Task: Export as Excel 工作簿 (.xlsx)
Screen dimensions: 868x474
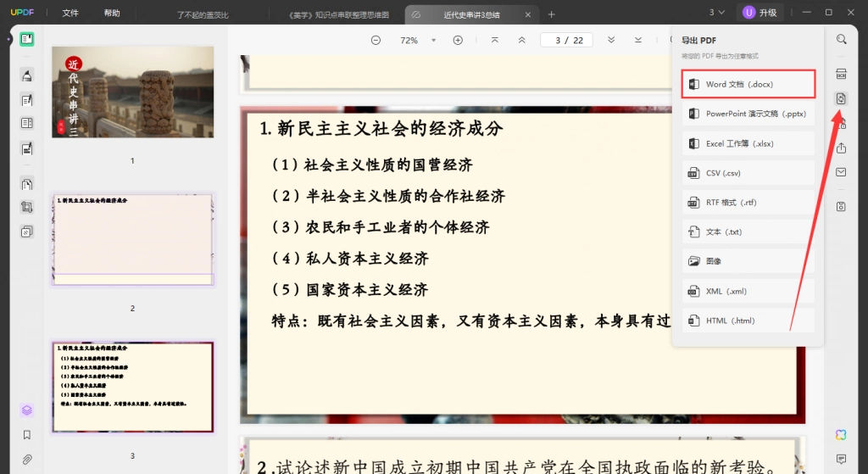Action: 748,143
